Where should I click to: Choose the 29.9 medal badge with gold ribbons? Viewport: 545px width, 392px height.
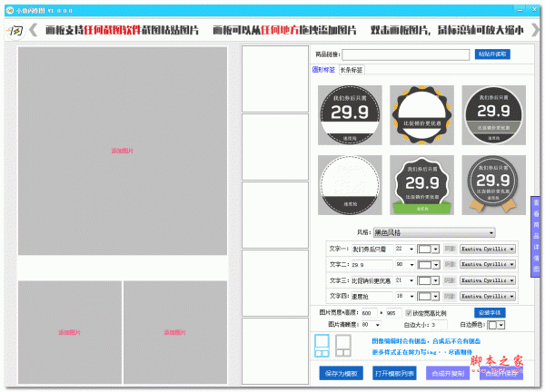[x=493, y=185]
